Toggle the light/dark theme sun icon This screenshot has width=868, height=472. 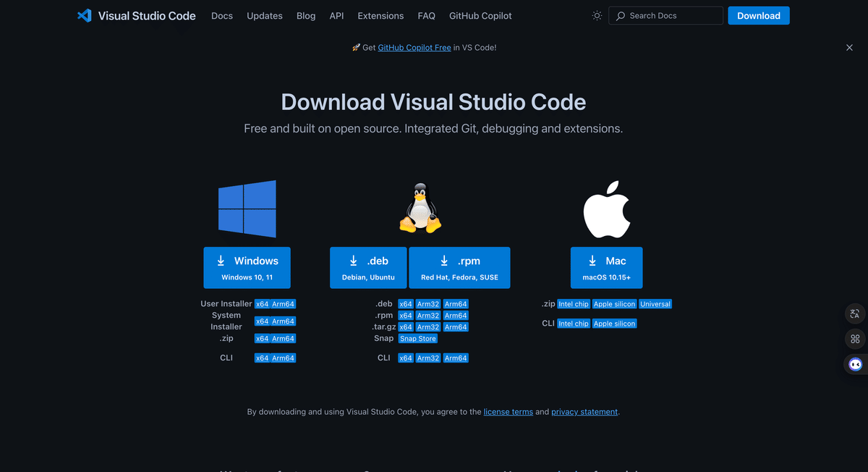click(x=597, y=15)
